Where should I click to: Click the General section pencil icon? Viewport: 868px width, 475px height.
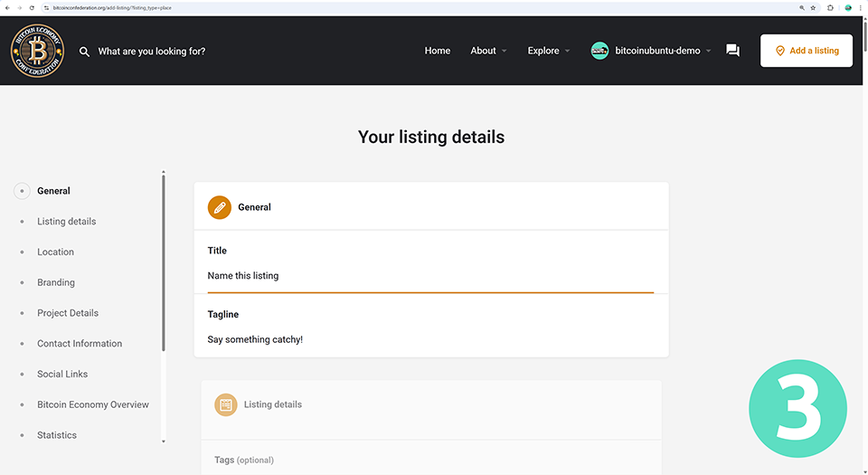coord(220,207)
